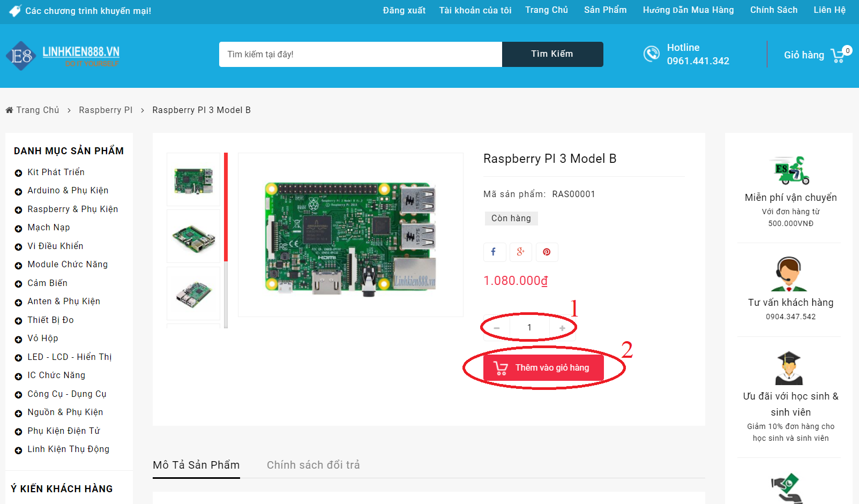
Task: Select the second angled board thumbnail
Action: coord(193,236)
